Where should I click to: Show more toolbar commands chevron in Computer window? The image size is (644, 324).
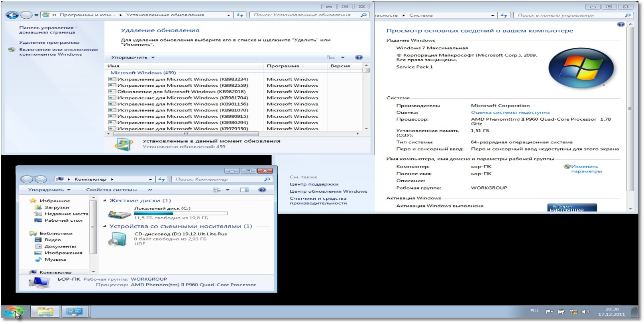[x=150, y=190]
